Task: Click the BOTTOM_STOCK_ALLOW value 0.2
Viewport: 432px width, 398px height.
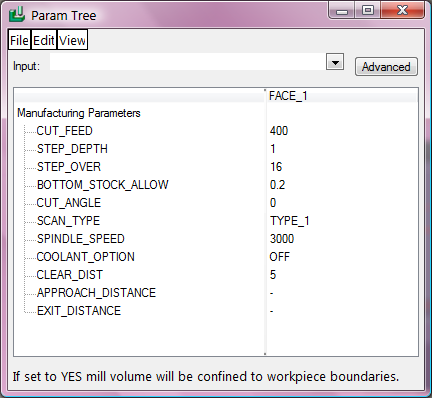Action: [277, 185]
